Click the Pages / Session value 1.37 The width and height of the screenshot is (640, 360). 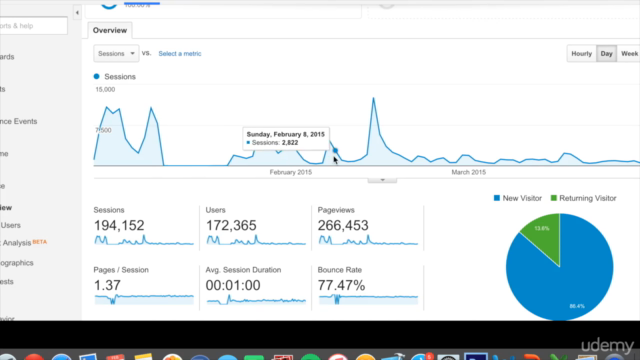pos(107,285)
